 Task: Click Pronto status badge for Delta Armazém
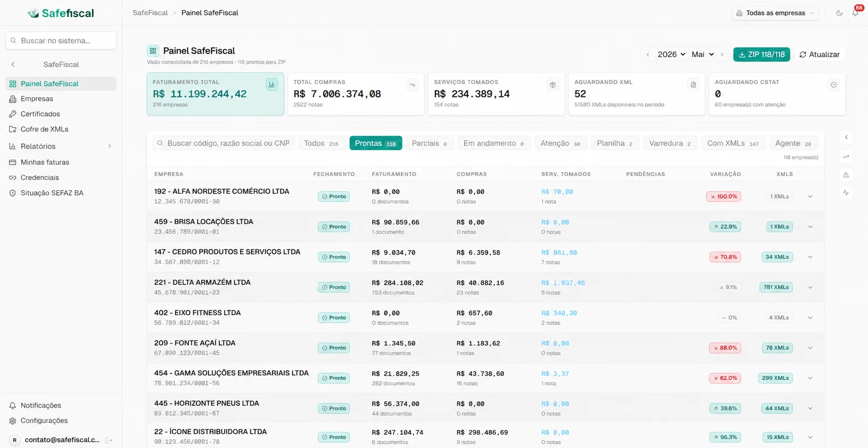click(334, 287)
